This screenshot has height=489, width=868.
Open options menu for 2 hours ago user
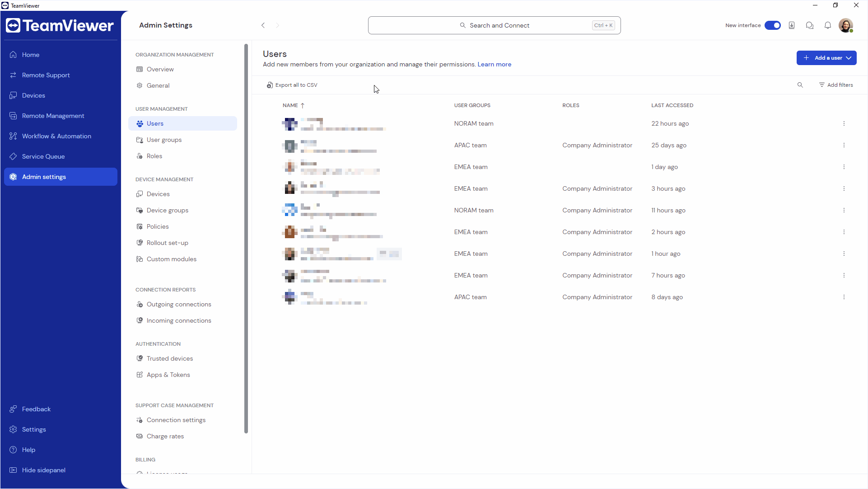(x=844, y=232)
